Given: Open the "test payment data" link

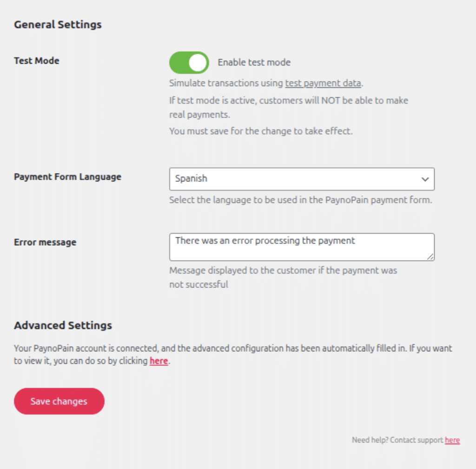Looking at the screenshot, I should coord(323,83).
